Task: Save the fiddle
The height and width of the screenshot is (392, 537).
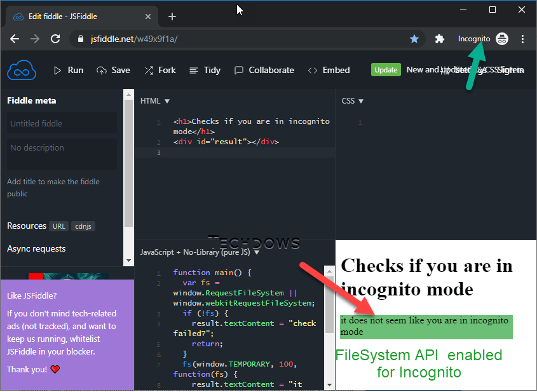Action: coord(113,70)
